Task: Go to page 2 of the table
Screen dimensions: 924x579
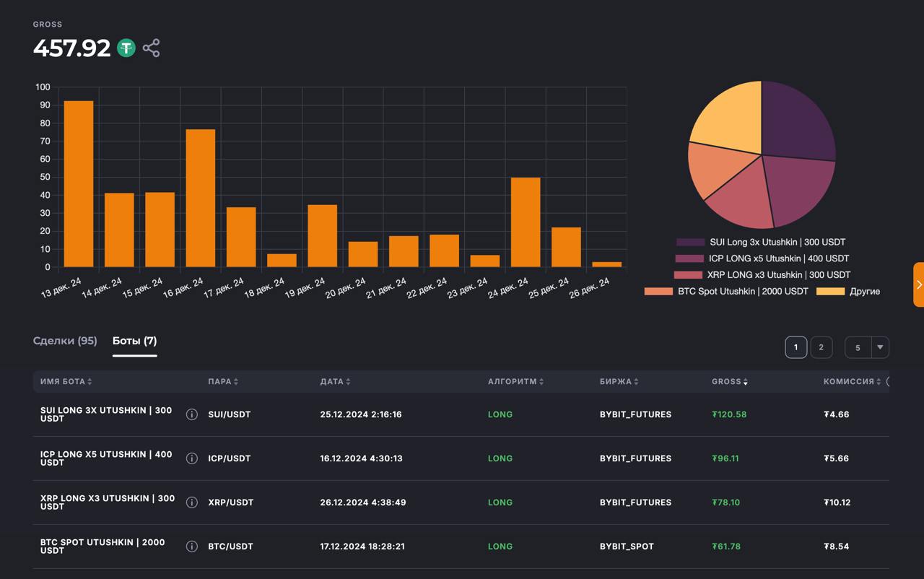Action: [x=821, y=347]
